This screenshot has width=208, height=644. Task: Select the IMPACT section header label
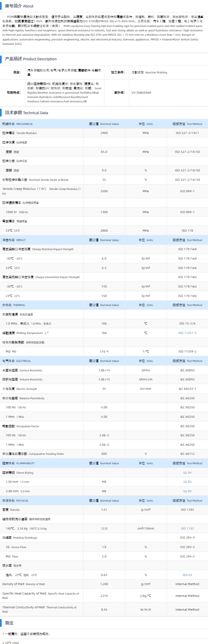tap(14, 240)
